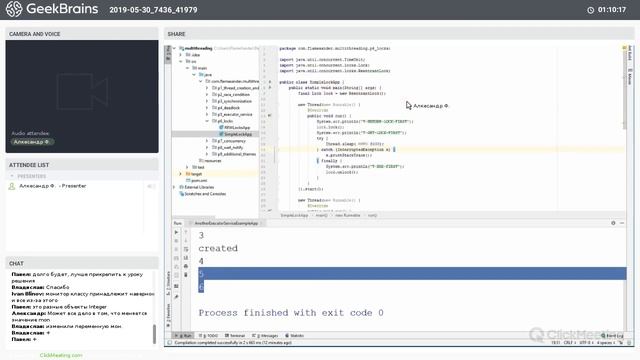640x360 pixels.
Task: Open Run panel settings gear
Action: (613, 223)
